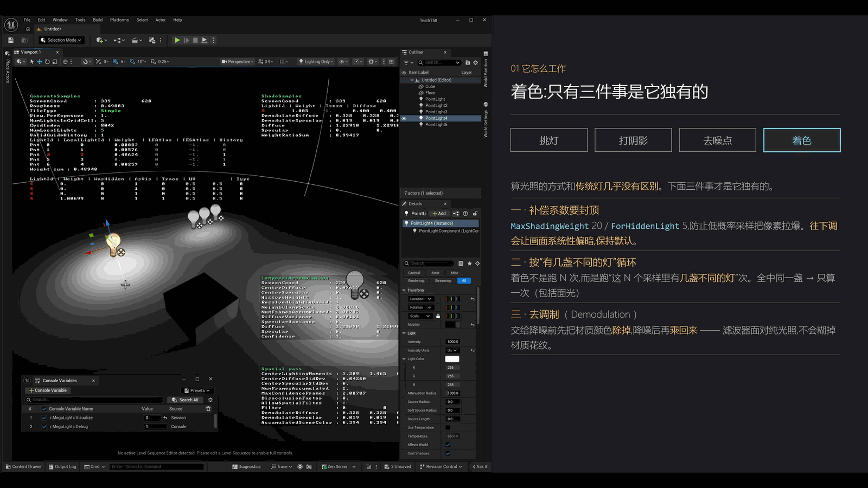This screenshot has width=868, height=488.
Task: Toggle the Affects World checkbox
Action: pyautogui.click(x=448, y=445)
